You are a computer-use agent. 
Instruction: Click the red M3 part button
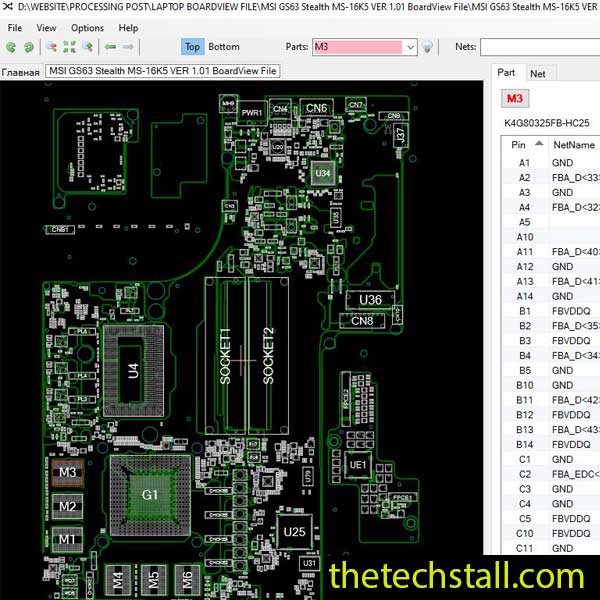(514, 98)
